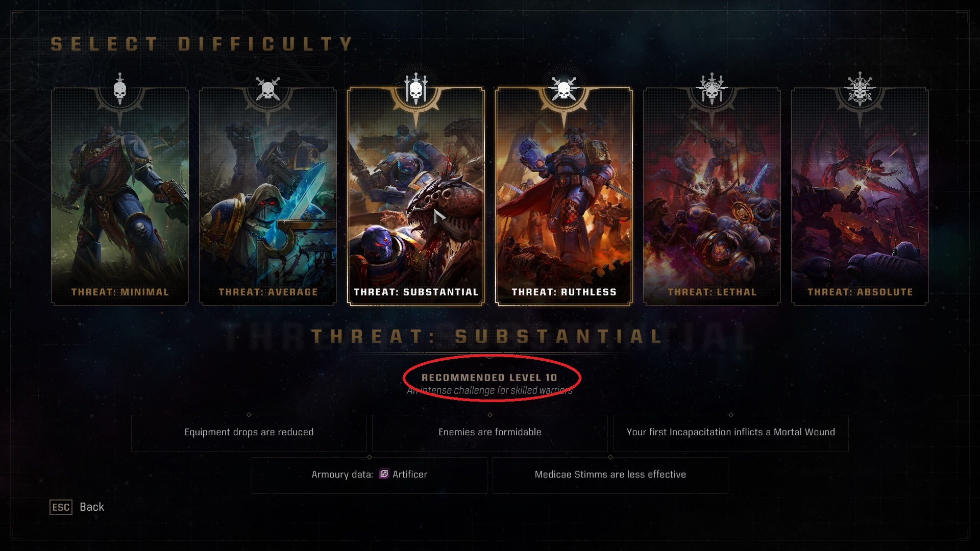Choose the Threat: Lethal difficulty card
Viewport: 980px width, 551px height.
pos(712,196)
